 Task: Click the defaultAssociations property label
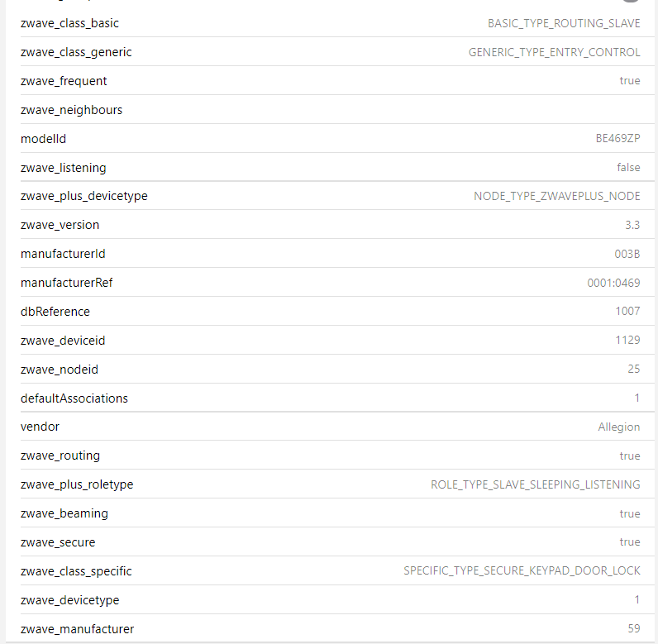point(74,398)
